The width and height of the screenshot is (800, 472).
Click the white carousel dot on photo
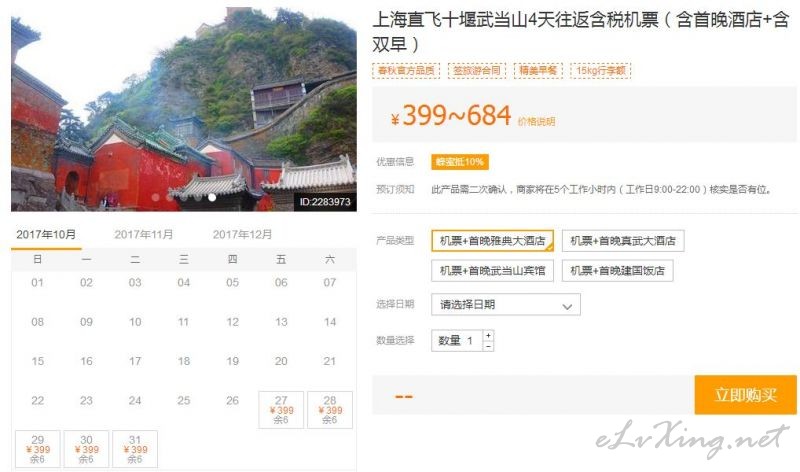click(x=212, y=197)
